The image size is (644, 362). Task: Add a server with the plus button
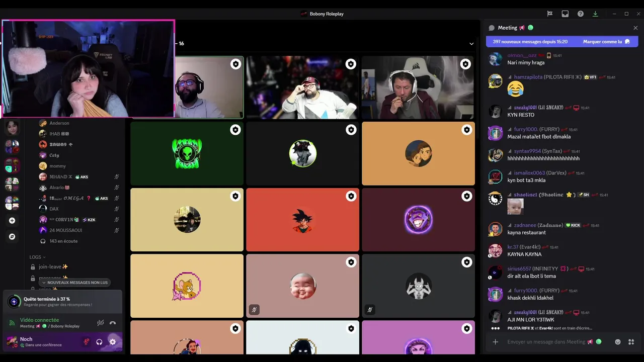coord(12,220)
